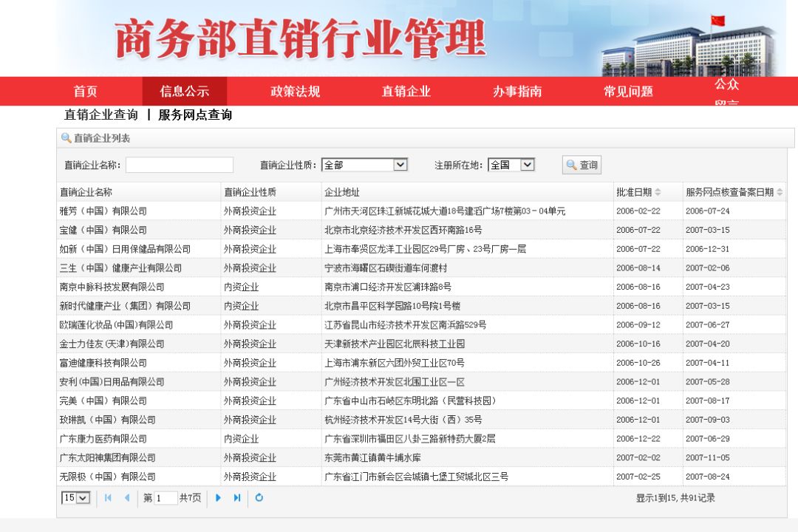Open the 直销企业性质 dropdown showing 全部
Screen dimensions: 798x532
pyautogui.click(x=366, y=164)
